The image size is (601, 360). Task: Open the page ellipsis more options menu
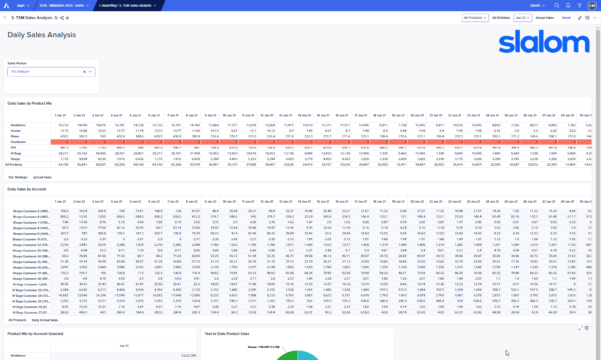[595, 18]
